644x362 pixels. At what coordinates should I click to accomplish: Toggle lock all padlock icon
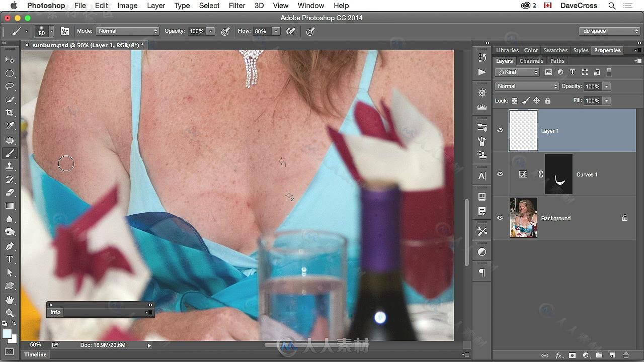click(548, 101)
